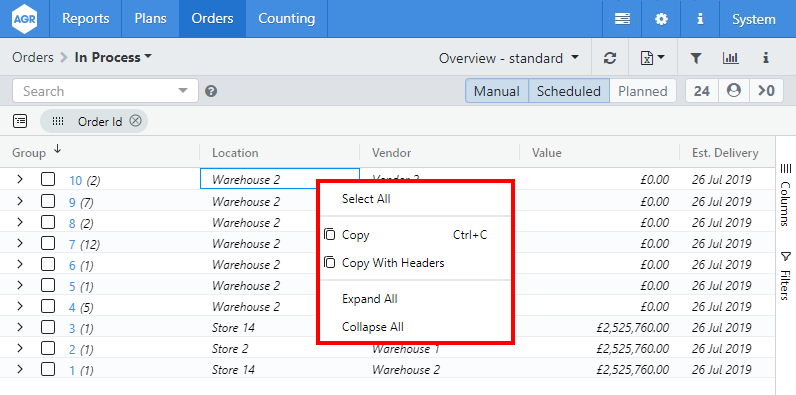Open the System user menu
This screenshot has width=796, height=395.
[x=754, y=19]
